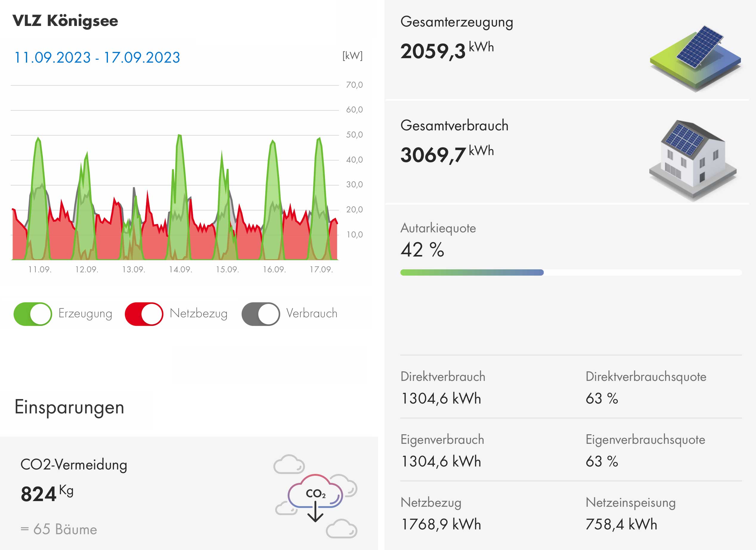756x550 pixels.
Task: Toggle the gray Verbrauch switch
Action: coord(261,314)
